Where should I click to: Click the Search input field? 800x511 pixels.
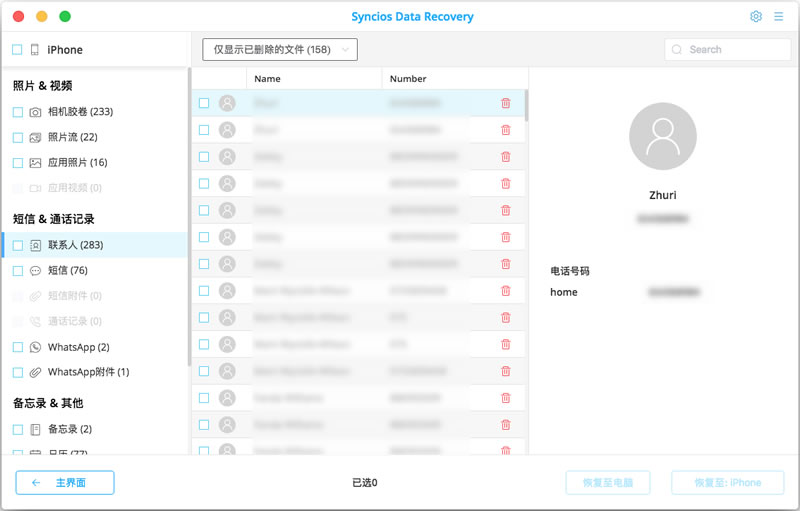728,49
